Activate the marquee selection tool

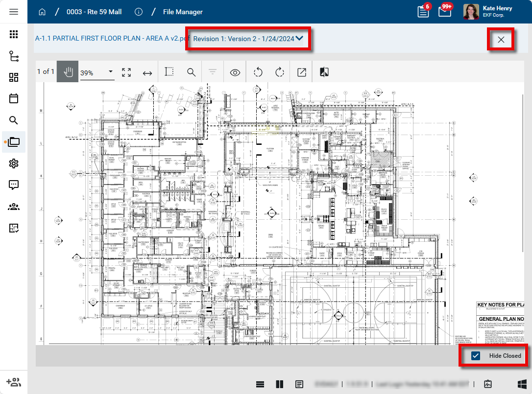[x=169, y=72]
